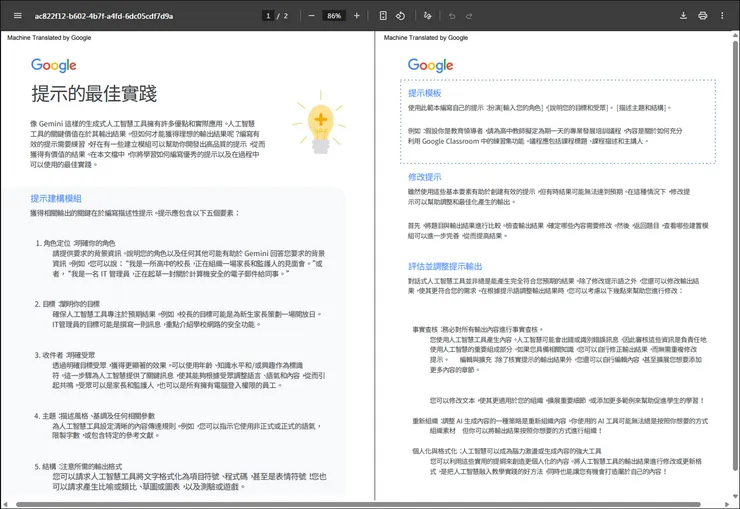Click the scroll up arrow of vertical scrollbar

click(735, 35)
